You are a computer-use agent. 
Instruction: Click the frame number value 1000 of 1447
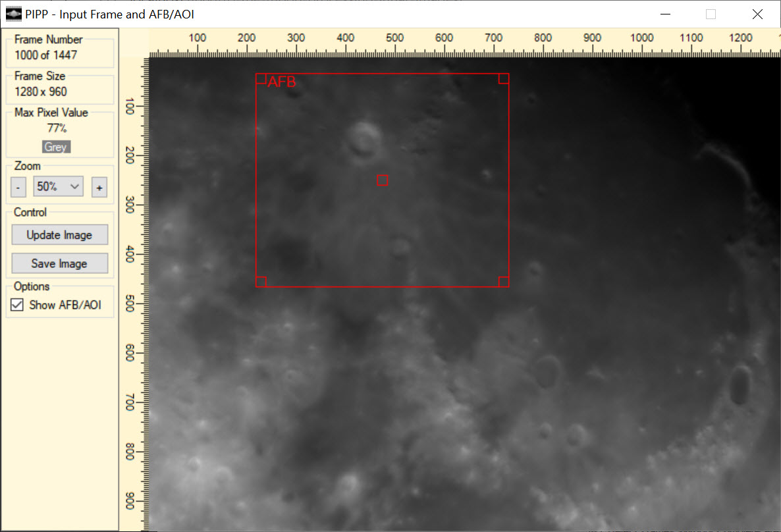45,55
